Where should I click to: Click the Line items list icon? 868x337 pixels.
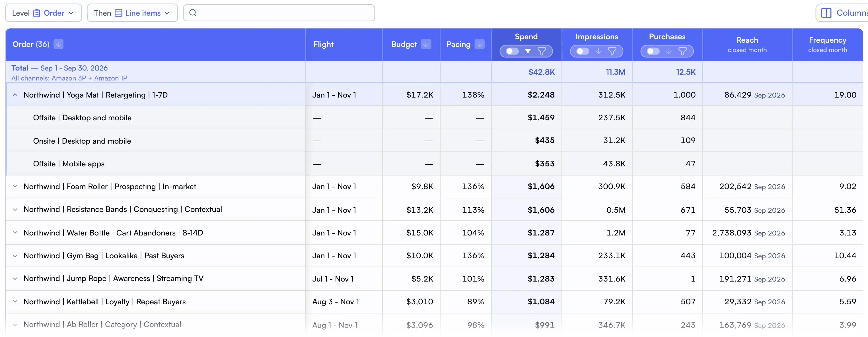(x=118, y=13)
